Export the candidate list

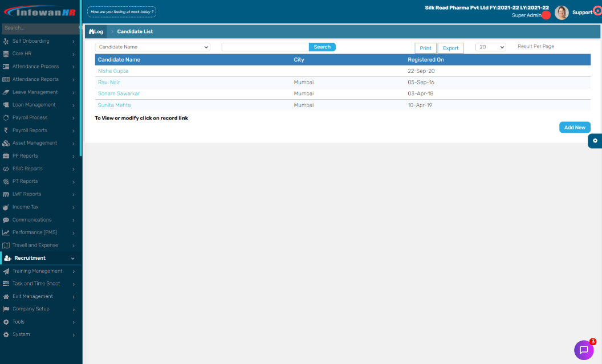(x=450, y=48)
